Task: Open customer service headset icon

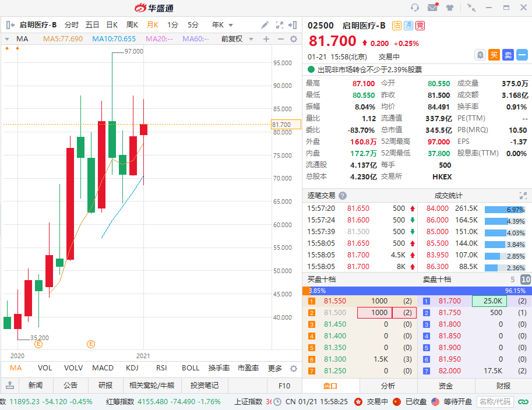Action: (415, 8)
